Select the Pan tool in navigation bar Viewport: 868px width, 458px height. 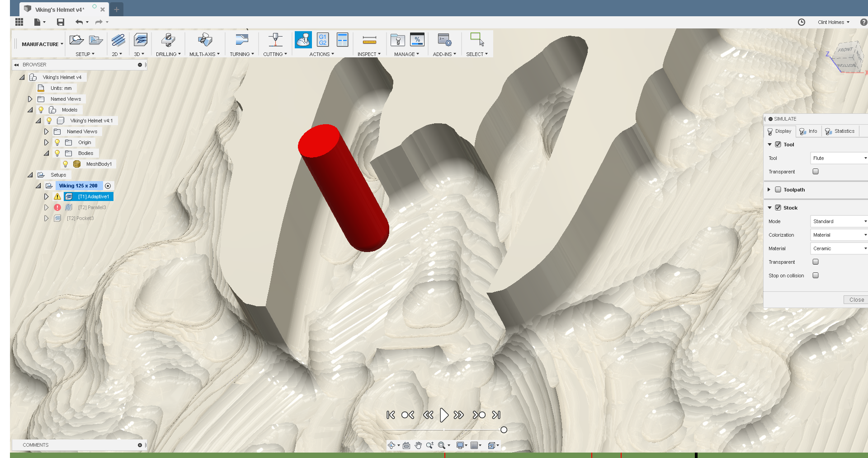[418, 445]
